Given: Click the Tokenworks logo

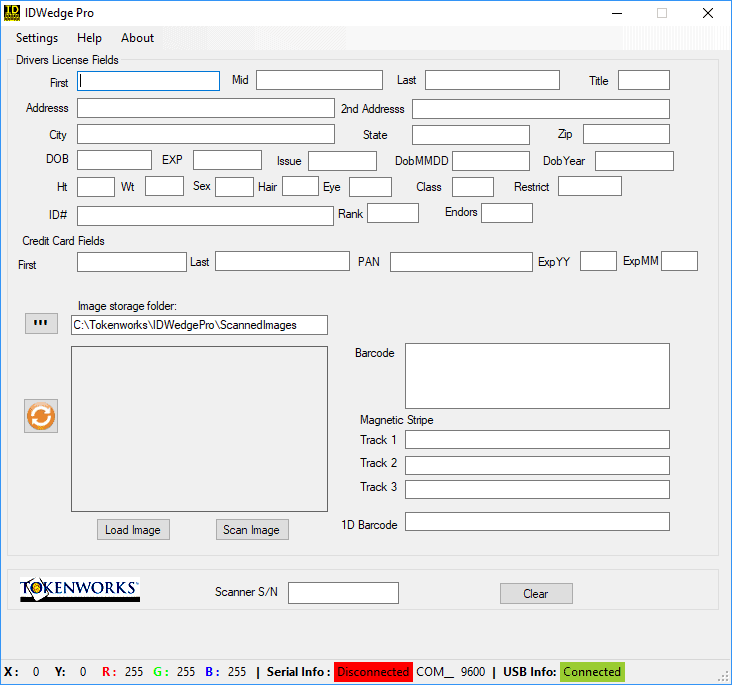Looking at the screenshot, I should pyautogui.click(x=79, y=590).
